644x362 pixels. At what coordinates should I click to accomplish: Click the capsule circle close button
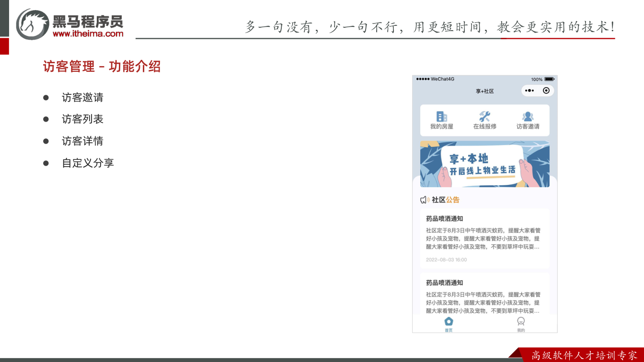546,90
